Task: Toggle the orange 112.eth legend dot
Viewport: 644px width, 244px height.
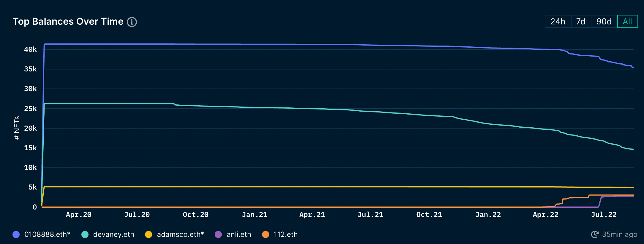Action: point(266,234)
